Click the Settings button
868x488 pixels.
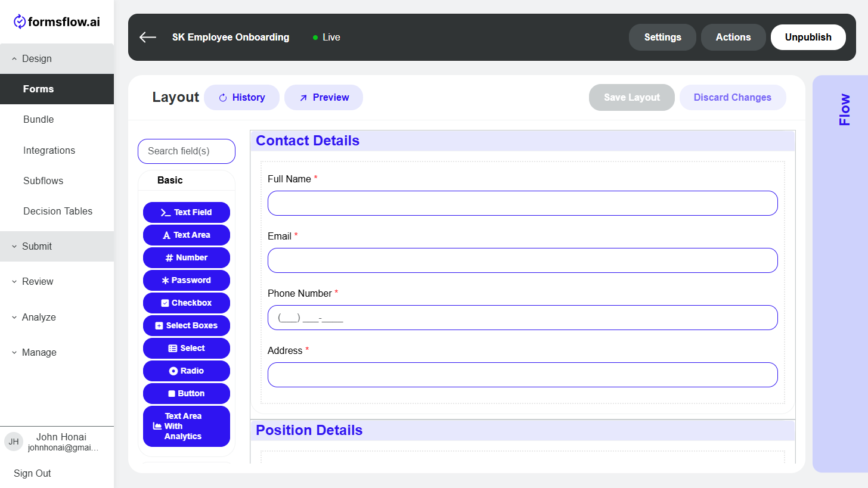click(662, 37)
